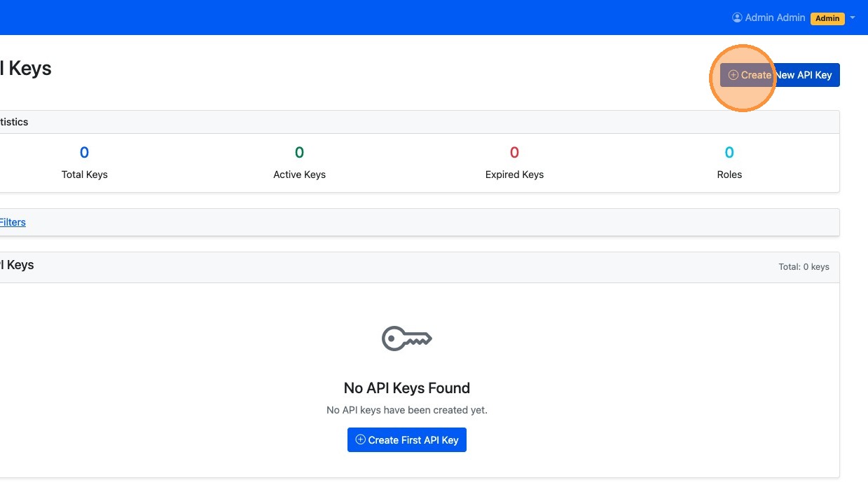Click 'No API keys have been created yet.' text
The width and height of the screenshot is (868, 485).
[407, 410]
